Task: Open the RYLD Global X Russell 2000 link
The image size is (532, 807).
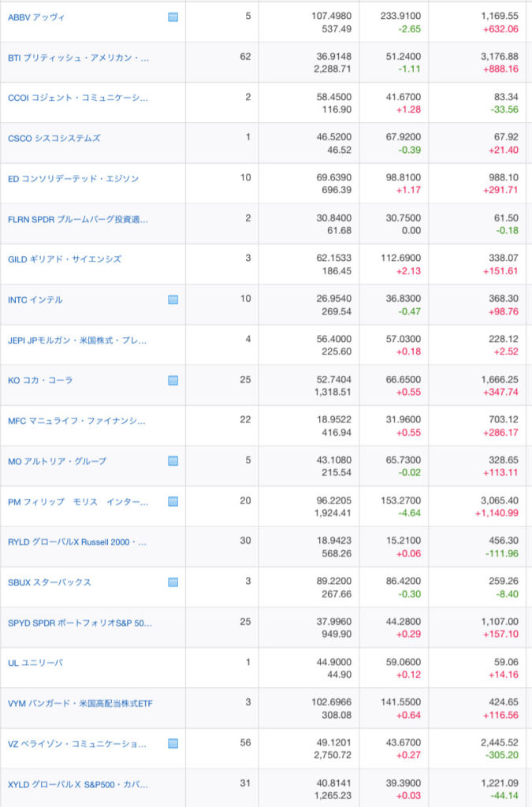Action: (x=77, y=542)
